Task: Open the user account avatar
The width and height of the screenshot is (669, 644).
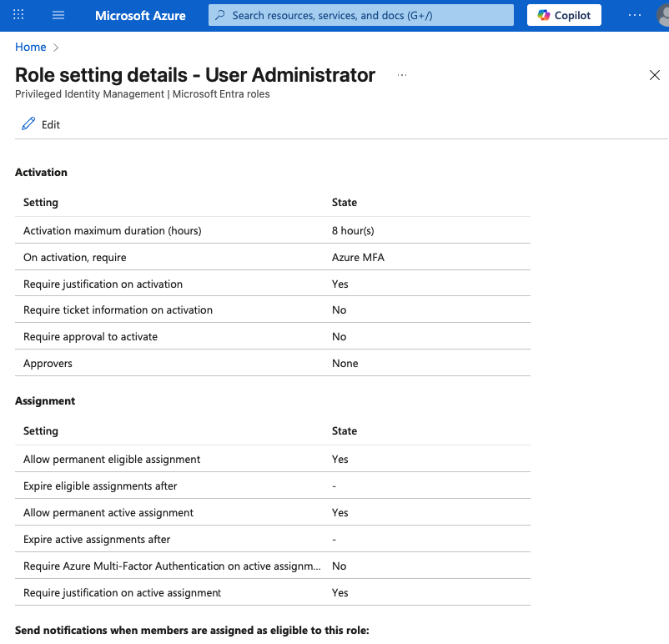Action: [x=662, y=15]
